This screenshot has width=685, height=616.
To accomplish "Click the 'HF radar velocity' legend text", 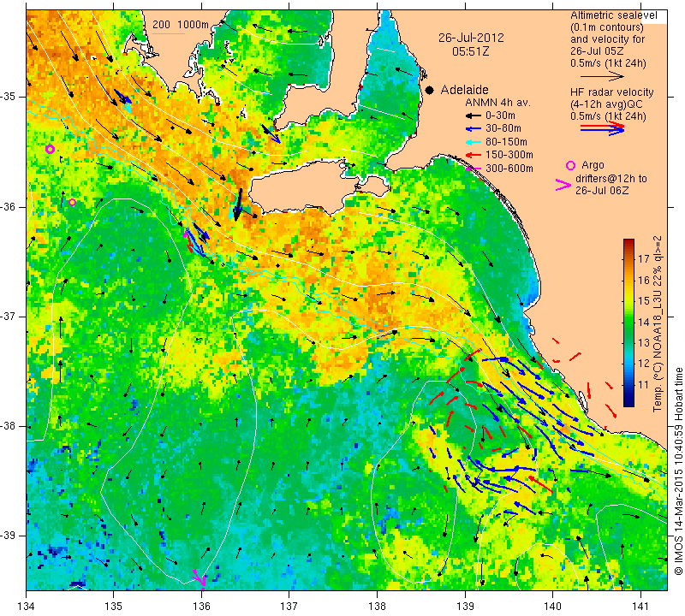I will 612,92.
